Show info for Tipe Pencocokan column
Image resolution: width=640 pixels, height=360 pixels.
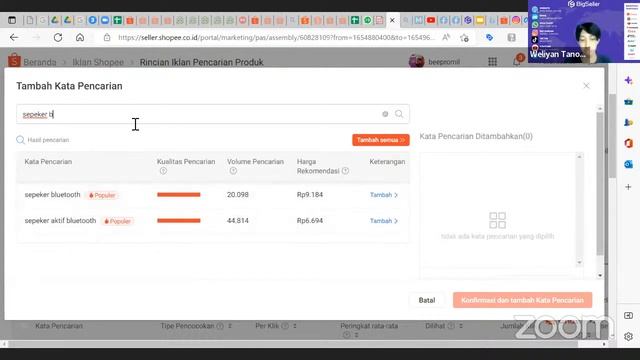point(220,326)
